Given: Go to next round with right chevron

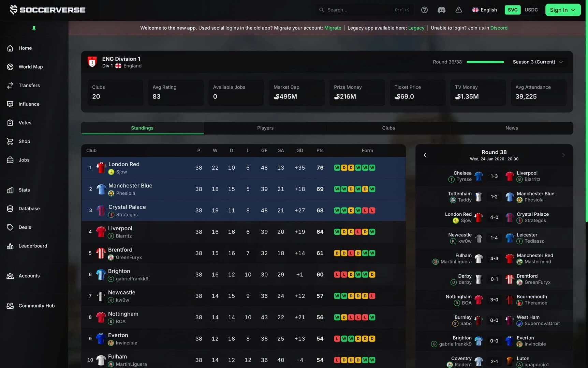Looking at the screenshot, I should pyautogui.click(x=563, y=155).
